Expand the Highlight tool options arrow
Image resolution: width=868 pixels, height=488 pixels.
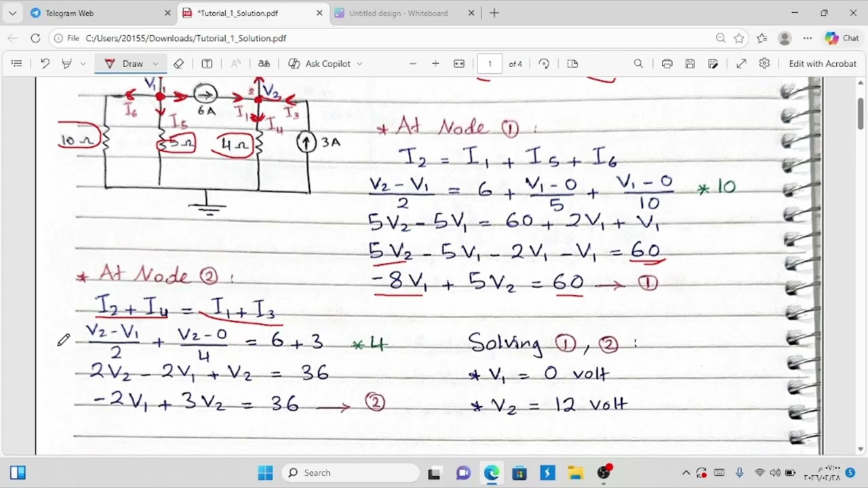pyautogui.click(x=83, y=64)
